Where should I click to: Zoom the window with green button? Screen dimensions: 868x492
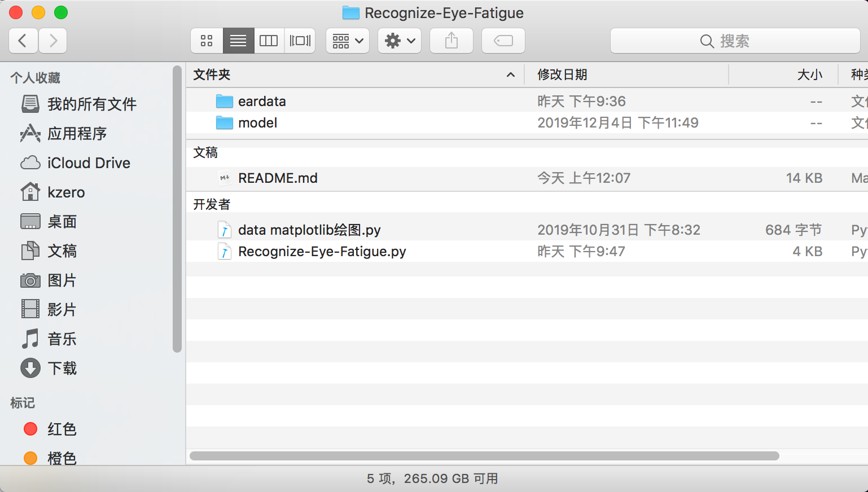click(61, 12)
